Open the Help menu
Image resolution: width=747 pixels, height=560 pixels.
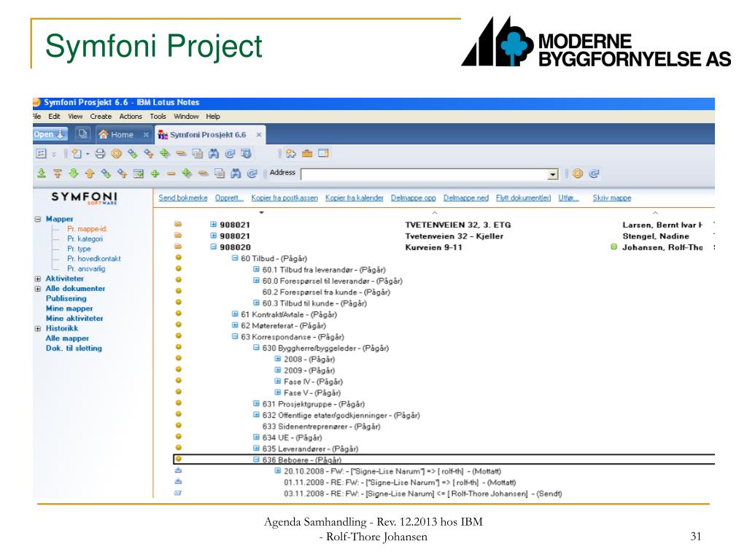(213, 116)
